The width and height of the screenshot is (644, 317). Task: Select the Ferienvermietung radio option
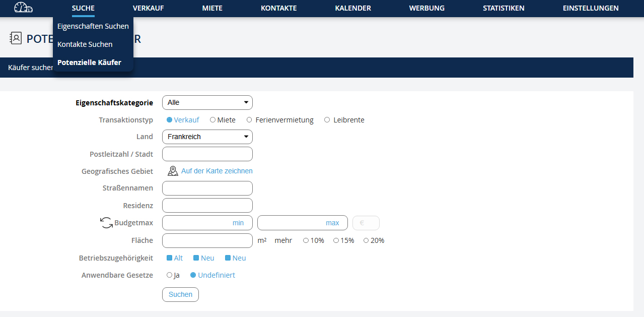249,120
